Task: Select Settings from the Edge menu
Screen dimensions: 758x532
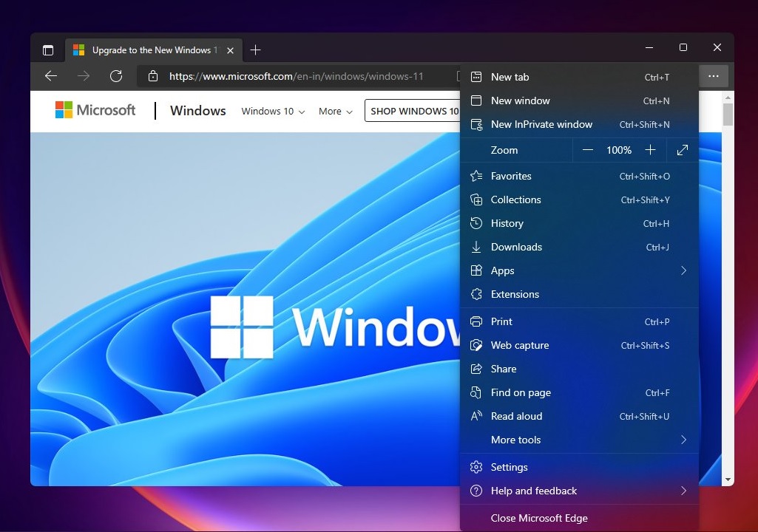Action: pos(509,467)
